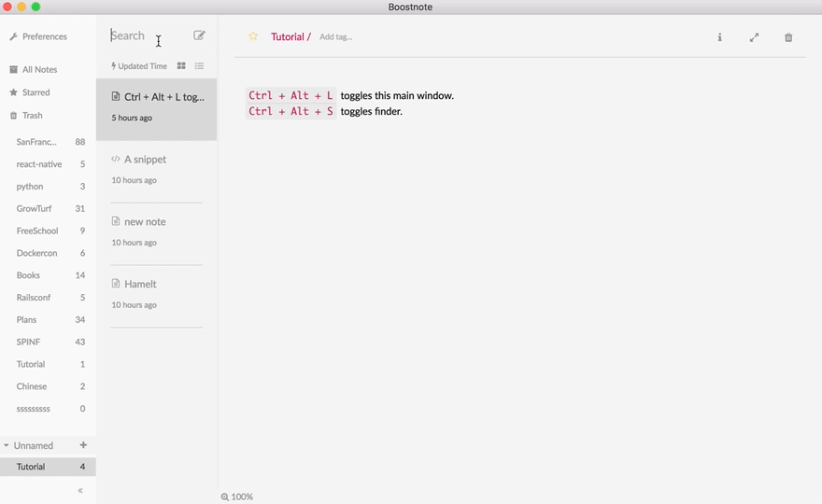
Task: Select the 'Ctrl + Alt + L tog...' note
Action: click(156, 109)
